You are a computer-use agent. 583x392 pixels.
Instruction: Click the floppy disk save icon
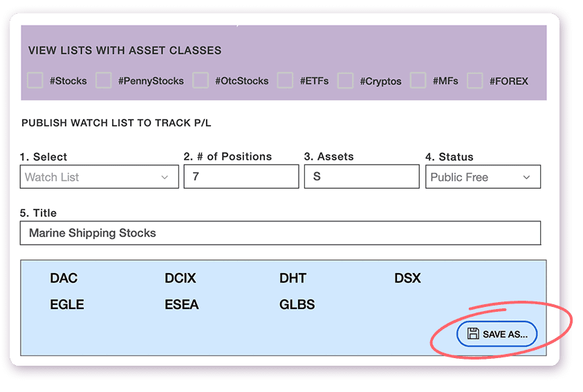[x=473, y=334]
